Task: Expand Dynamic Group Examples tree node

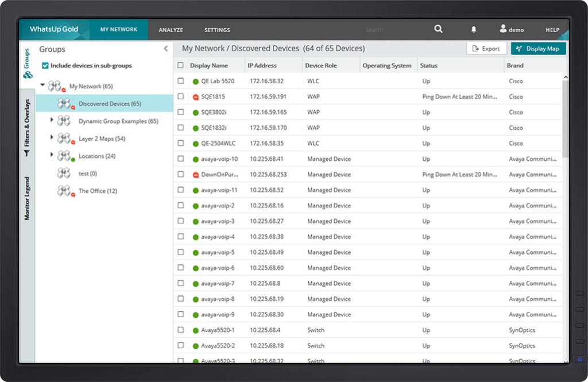Action: click(x=52, y=121)
